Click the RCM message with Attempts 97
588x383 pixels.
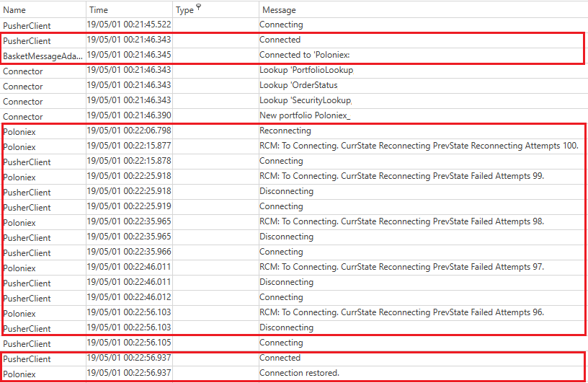click(401, 267)
